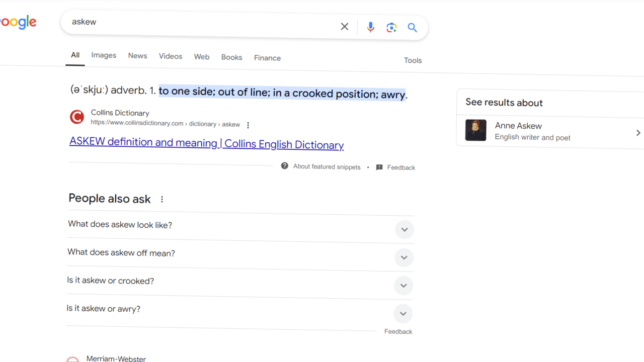Click the Feedback link below the questions
The image size is (644, 362).
[398, 331]
